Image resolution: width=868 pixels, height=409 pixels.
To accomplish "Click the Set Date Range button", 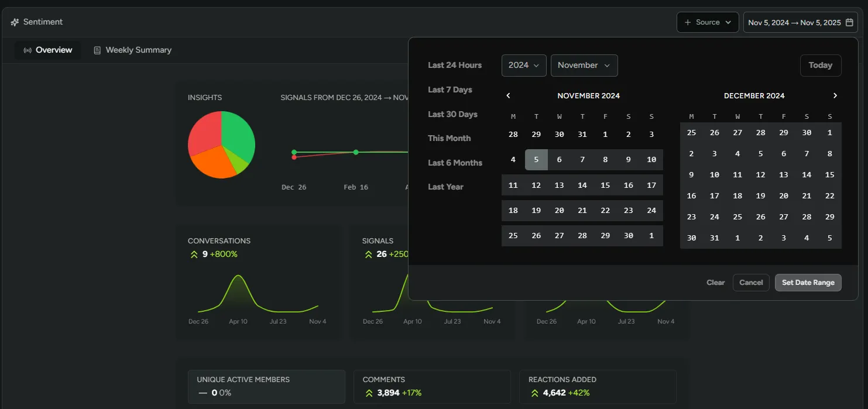I will click(x=808, y=283).
